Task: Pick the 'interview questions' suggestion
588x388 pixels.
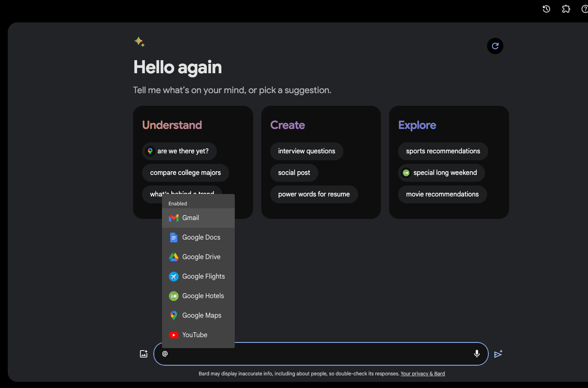Action: [307, 151]
